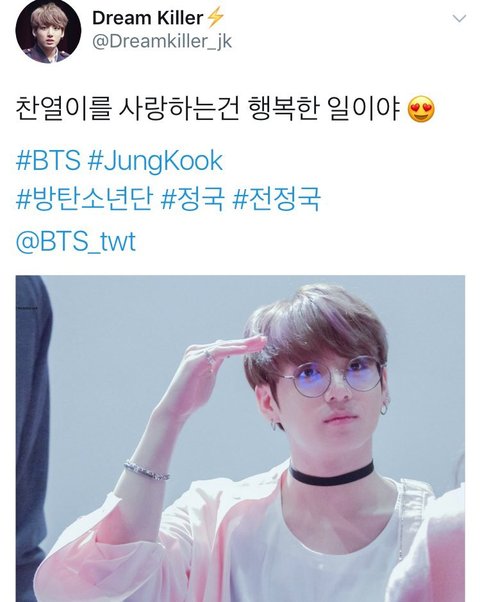Screen dimensions: 480x602
Task: Open the @Dreamkiller_jk handle
Action: tap(162, 42)
